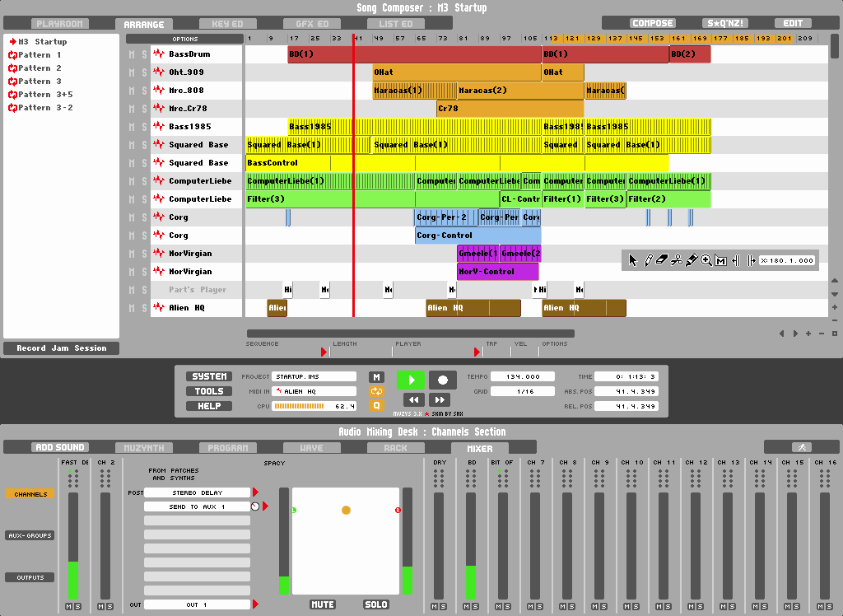
Task: Start playback with the green play button
Action: pos(411,380)
